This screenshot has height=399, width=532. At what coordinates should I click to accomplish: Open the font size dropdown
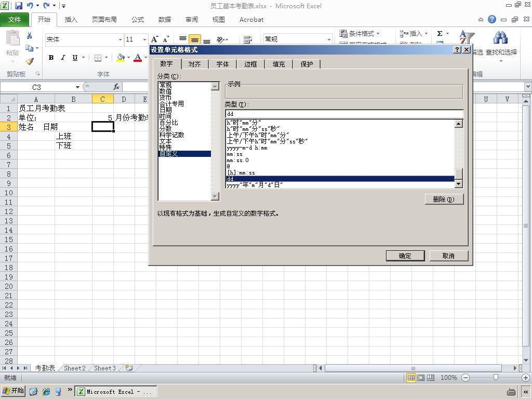click(x=144, y=39)
